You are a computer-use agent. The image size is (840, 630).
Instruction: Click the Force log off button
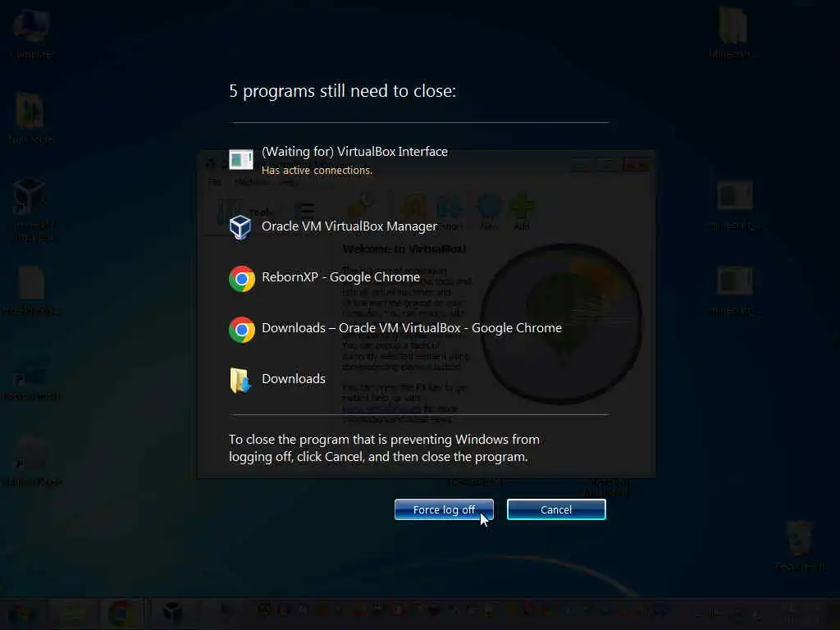[x=444, y=509]
